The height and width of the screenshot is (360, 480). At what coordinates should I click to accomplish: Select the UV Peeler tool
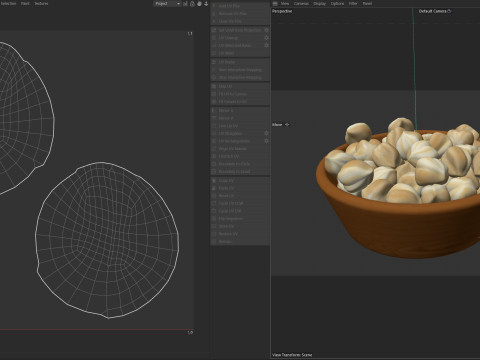point(240,62)
